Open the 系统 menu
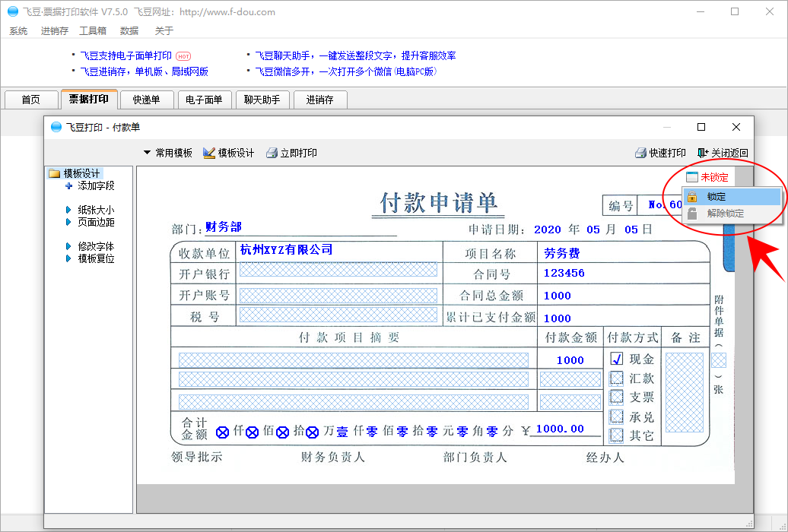Image resolution: width=788 pixels, height=532 pixels. [18, 31]
